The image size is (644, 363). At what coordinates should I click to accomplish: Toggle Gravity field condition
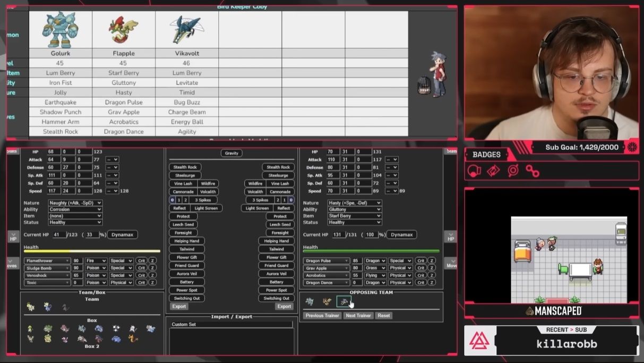coord(231,153)
